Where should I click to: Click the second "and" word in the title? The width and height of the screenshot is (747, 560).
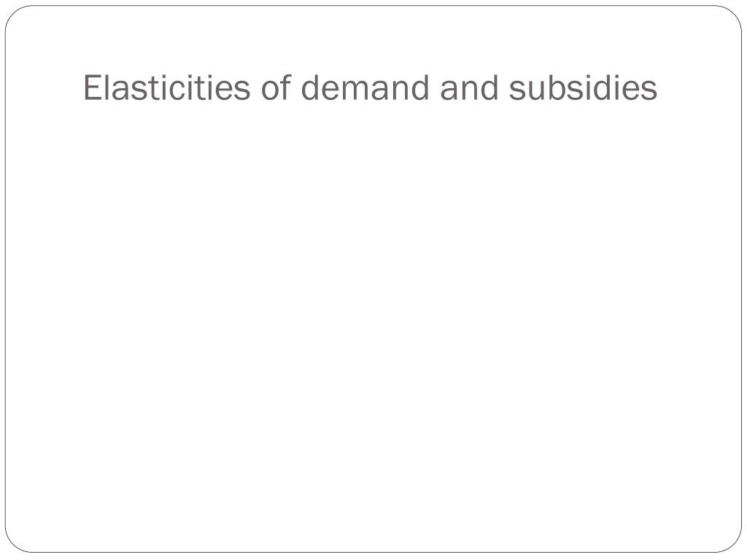469,88
